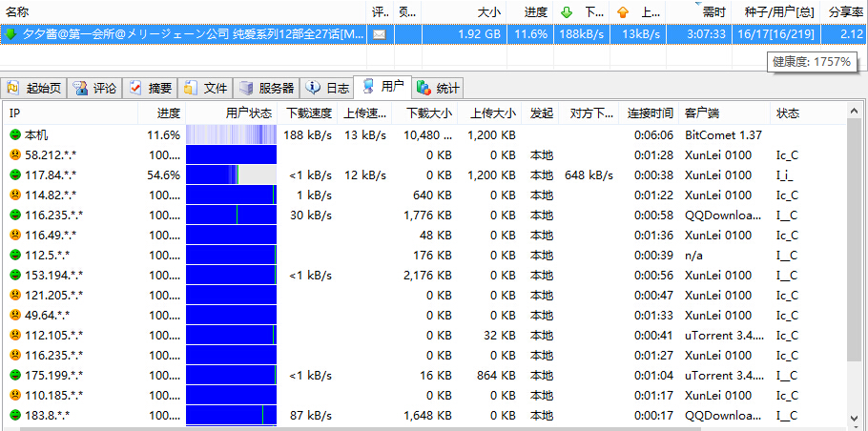Open the 服务器 tab

[x=267, y=88]
